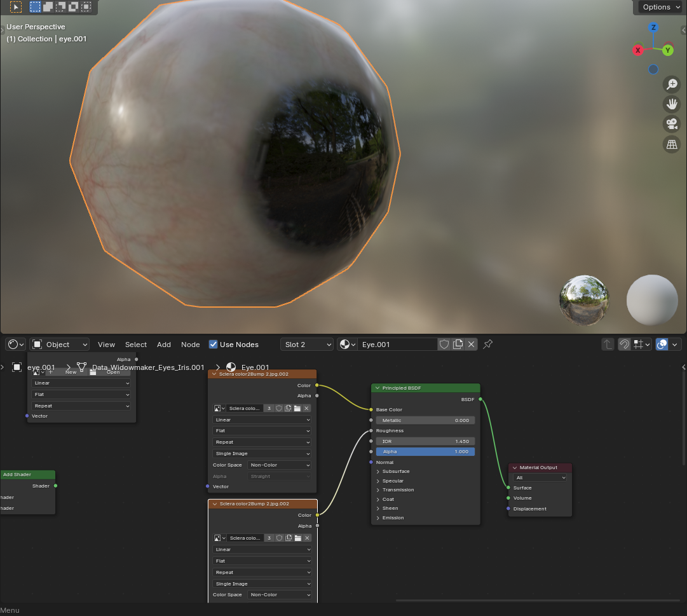
Task: Collapse the Principled BSDF node
Action: coord(378,388)
